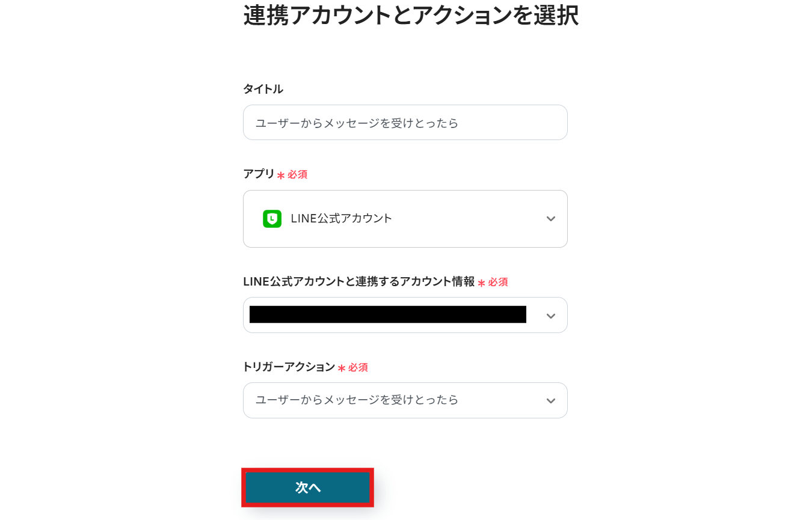Image resolution: width=812 pixels, height=520 pixels.
Task: Click the red asterisk beside アプリ
Action: tap(281, 176)
